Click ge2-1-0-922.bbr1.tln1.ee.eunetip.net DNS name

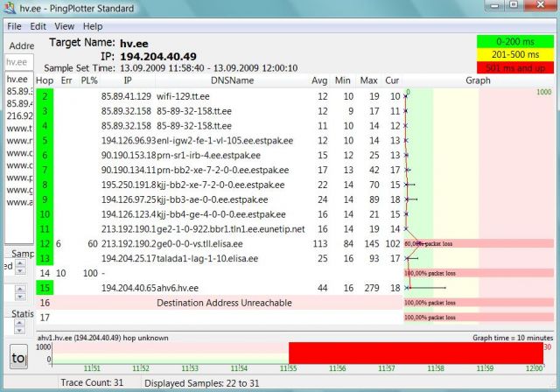[231, 229]
